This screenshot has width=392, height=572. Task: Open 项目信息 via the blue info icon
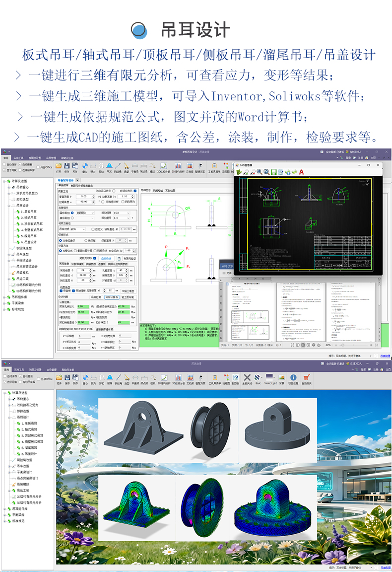293,377
